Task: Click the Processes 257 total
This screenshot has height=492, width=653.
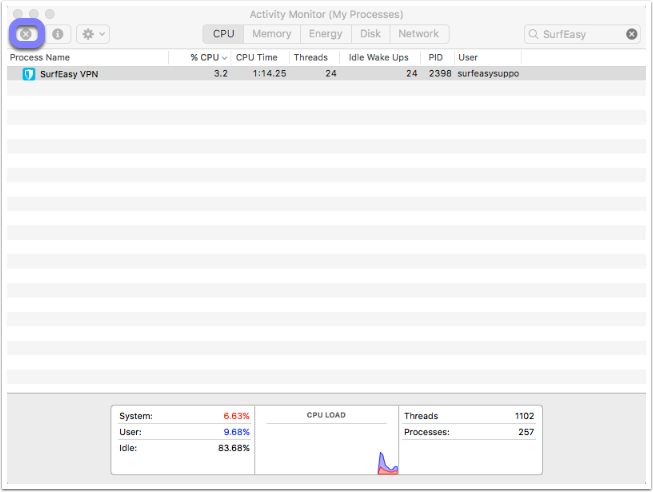Action: [469, 432]
